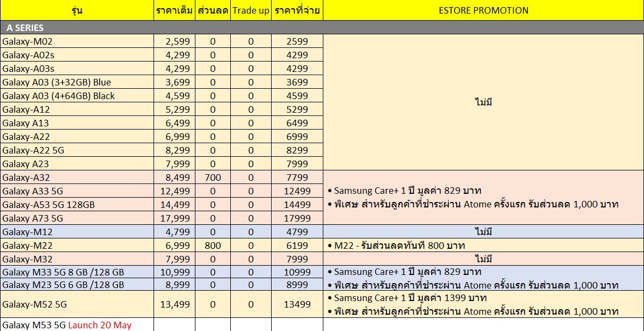
Task: Select the "700" discount for Galaxy-A32
Action: [x=213, y=177]
